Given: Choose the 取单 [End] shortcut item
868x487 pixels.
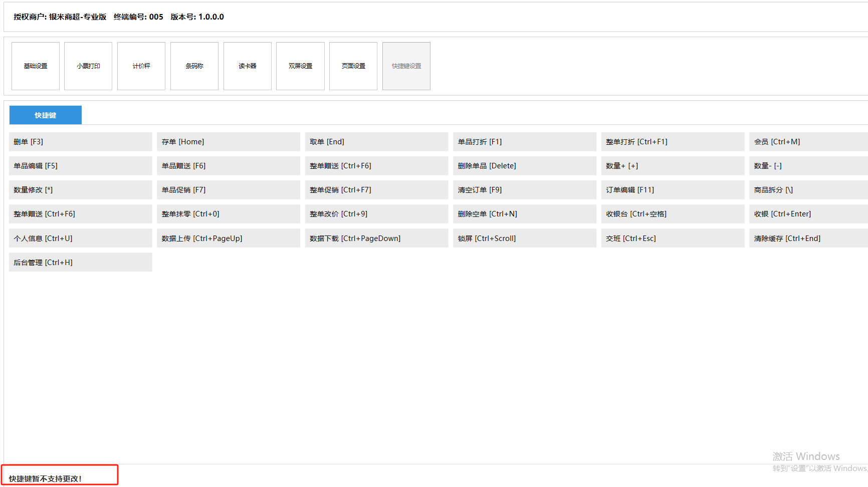Looking at the screenshot, I should click(x=376, y=142).
